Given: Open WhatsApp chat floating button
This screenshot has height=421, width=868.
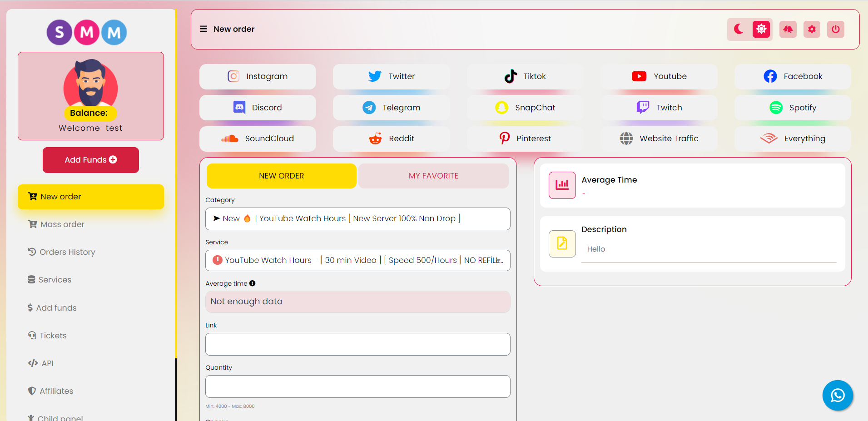Looking at the screenshot, I should (x=838, y=395).
